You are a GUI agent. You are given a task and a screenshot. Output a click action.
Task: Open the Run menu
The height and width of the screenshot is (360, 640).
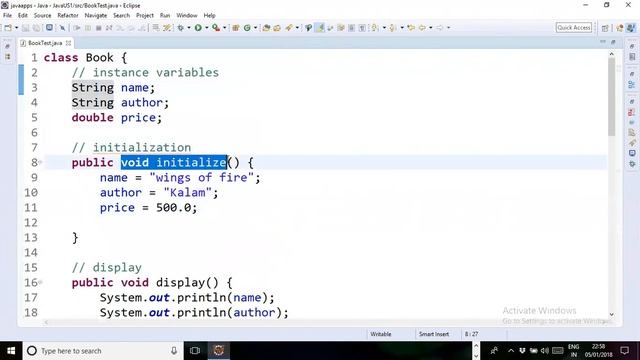(x=165, y=16)
